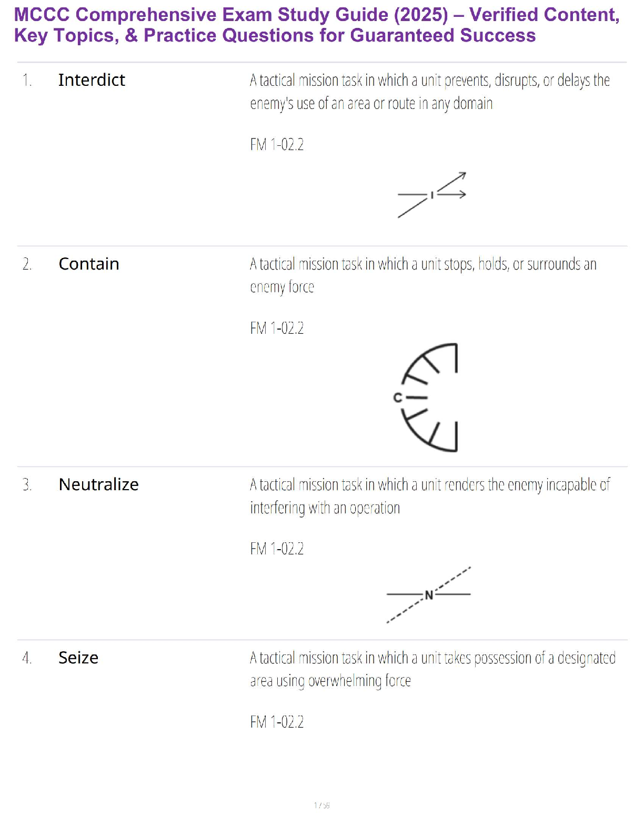This screenshot has height=834, width=644.
Task: Click the Neutralize crossed-lines symbol graphic
Action: pos(428,595)
